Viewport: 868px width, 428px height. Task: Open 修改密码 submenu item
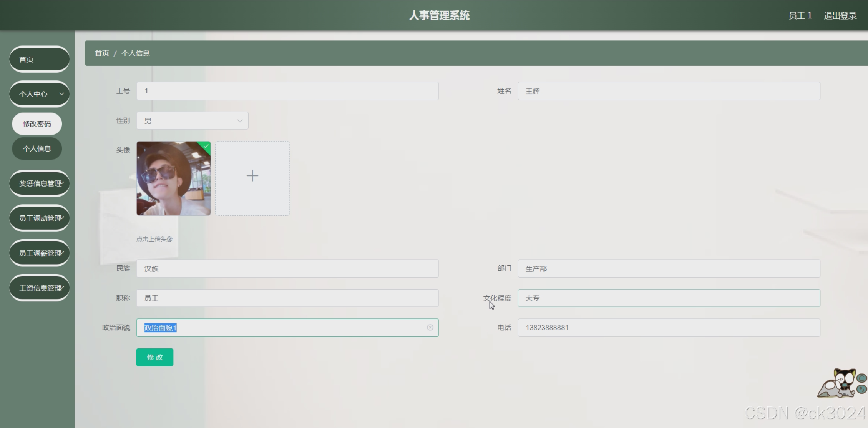pos(37,124)
